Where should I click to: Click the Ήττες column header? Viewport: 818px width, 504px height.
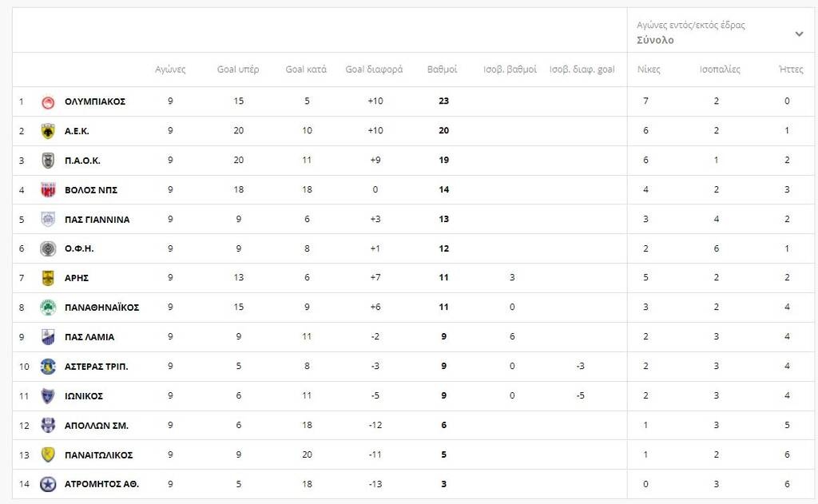click(x=791, y=69)
